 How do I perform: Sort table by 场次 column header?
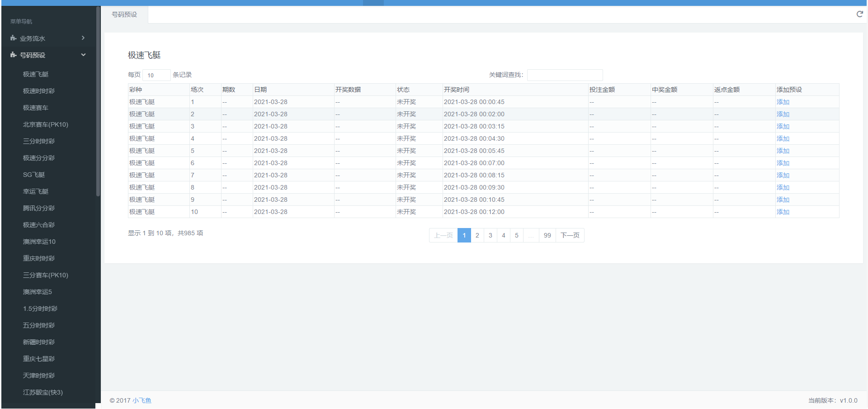click(197, 90)
